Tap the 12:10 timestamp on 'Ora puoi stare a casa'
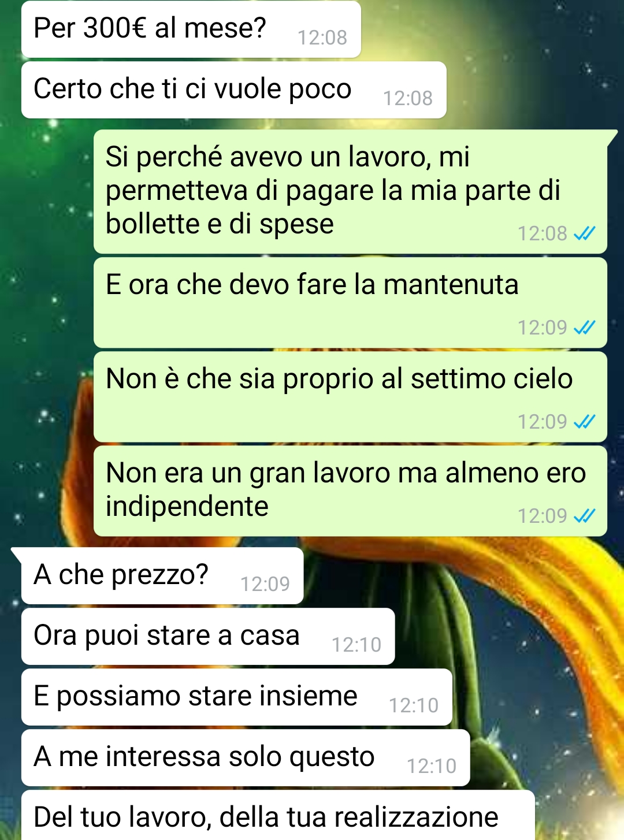 (356, 645)
